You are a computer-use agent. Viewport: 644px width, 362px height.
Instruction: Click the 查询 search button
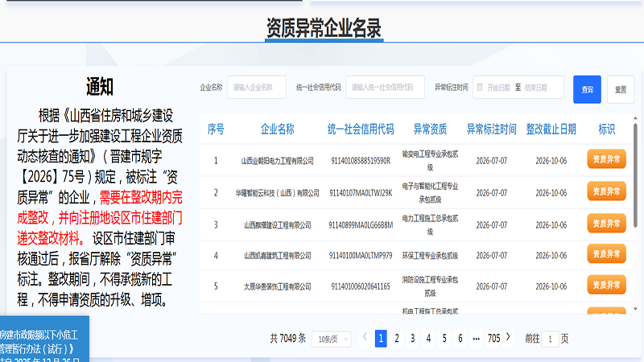587,89
